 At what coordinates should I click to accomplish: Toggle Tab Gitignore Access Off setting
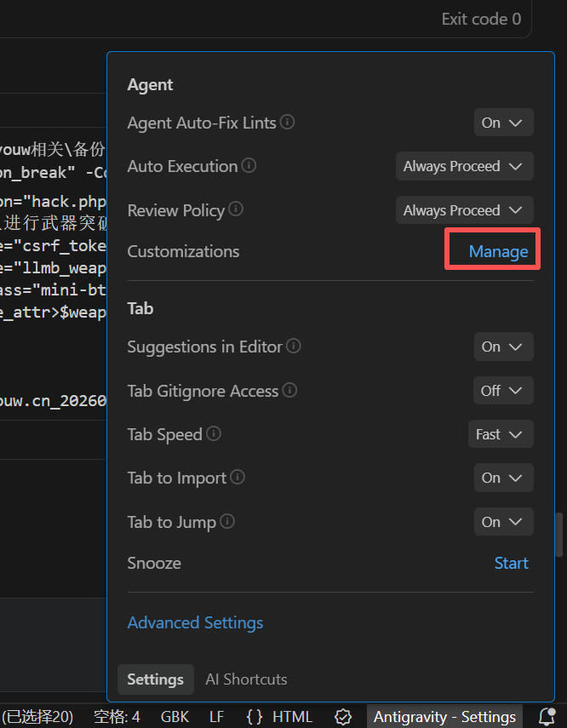coord(503,391)
